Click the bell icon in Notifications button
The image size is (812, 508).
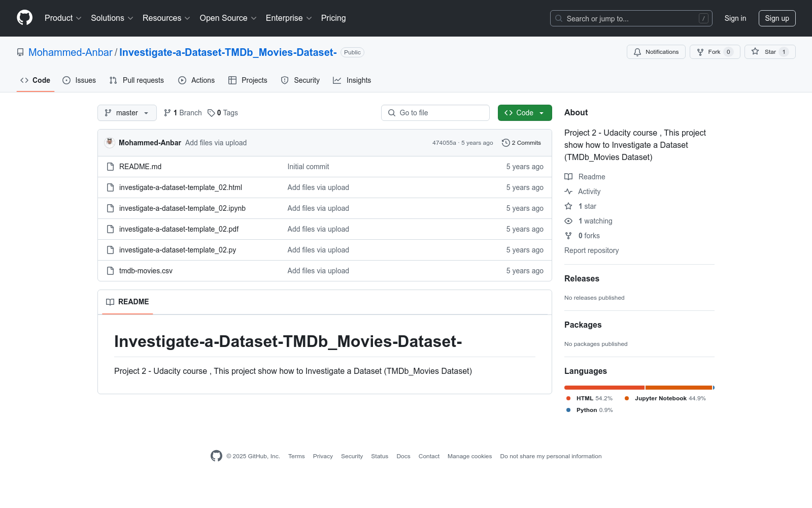click(x=637, y=52)
